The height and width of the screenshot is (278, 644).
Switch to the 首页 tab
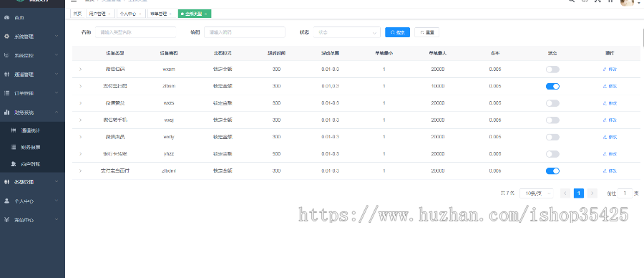pos(77,14)
